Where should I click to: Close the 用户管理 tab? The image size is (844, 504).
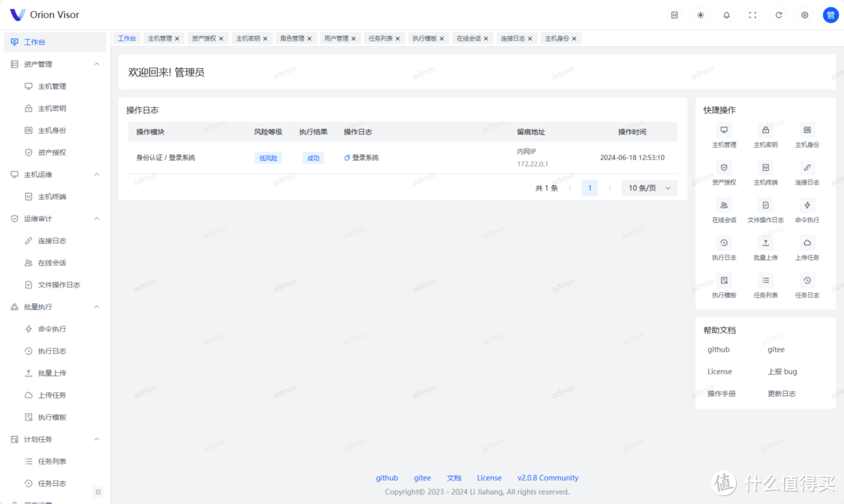tap(354, 38)
